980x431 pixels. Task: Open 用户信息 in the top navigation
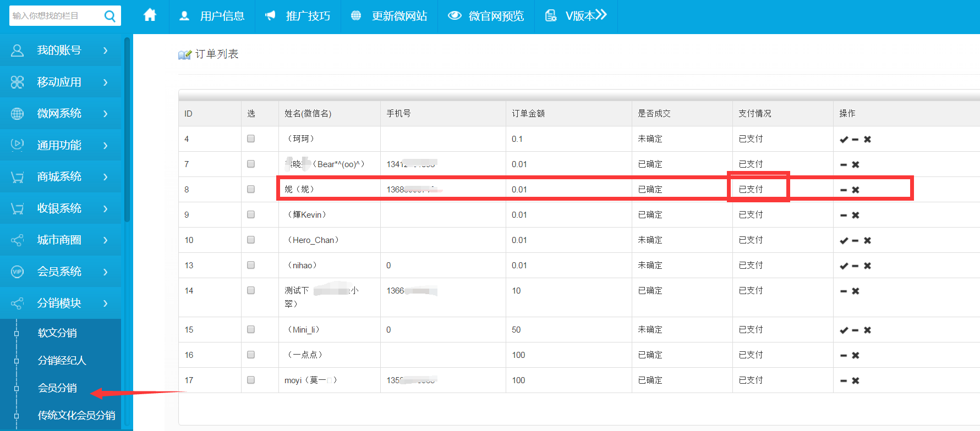(212, 16)
